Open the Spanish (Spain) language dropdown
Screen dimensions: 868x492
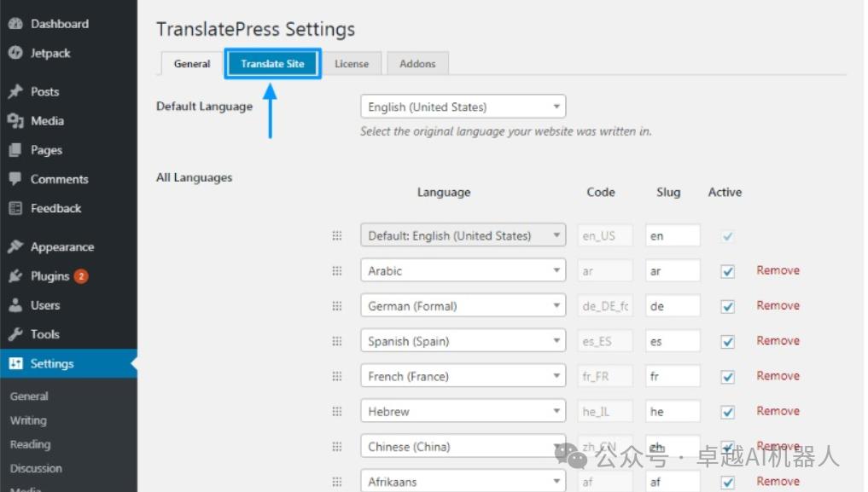click(x=463, y=341)
